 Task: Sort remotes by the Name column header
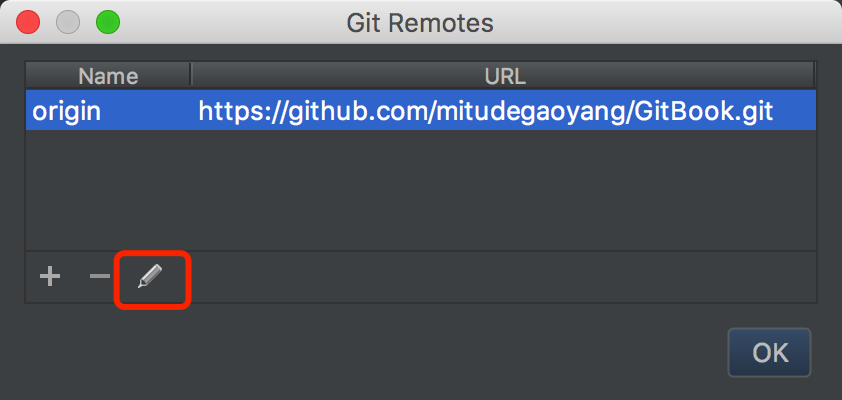[x=108, y=76]
